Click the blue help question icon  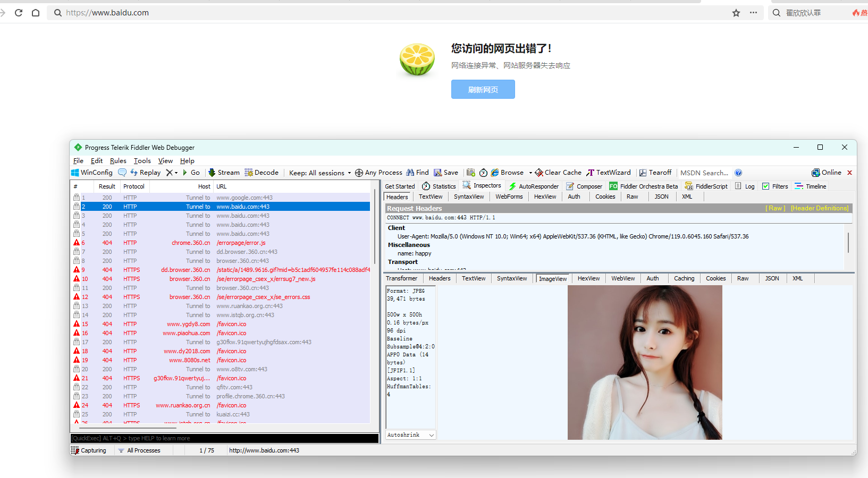(x=738, y=173)
